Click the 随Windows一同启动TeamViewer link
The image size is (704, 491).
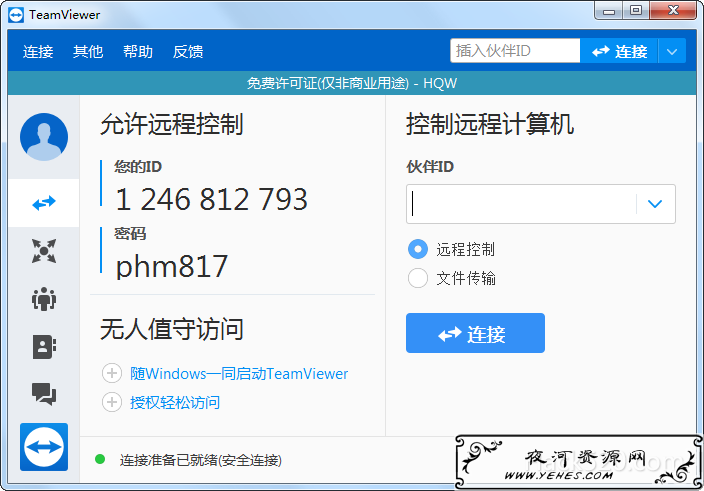[239, 373]
